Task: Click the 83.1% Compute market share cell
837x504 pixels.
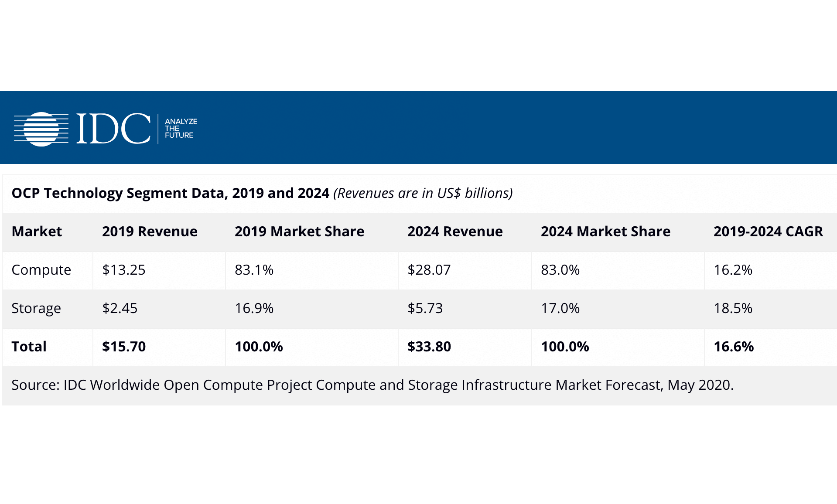Action: click(x=254, y=270)
